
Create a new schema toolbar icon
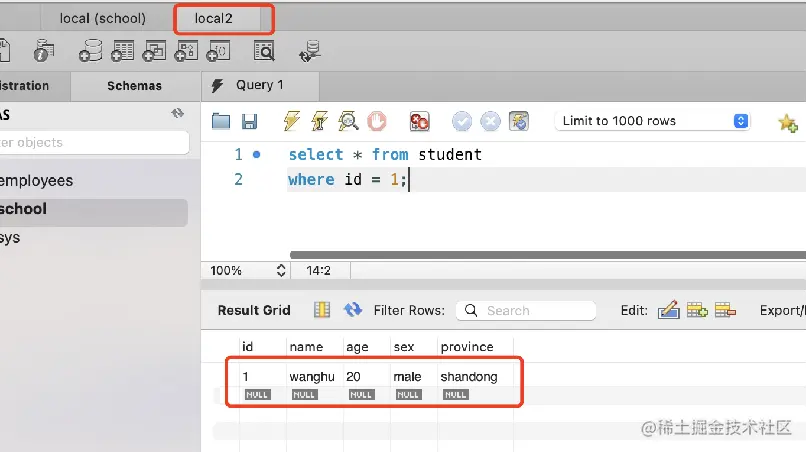pyautogui.click(x=90, y=50)
